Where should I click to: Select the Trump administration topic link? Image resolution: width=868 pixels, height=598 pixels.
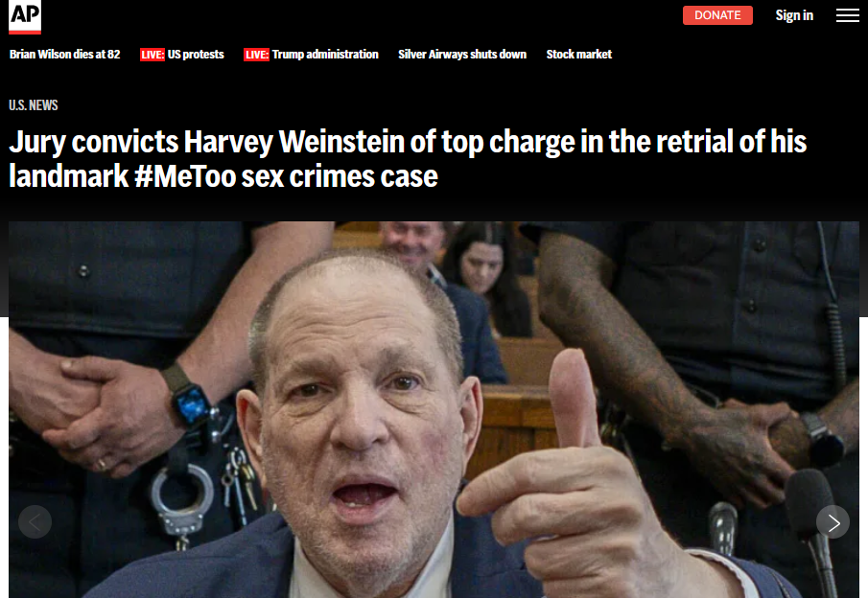coord(325,55)
